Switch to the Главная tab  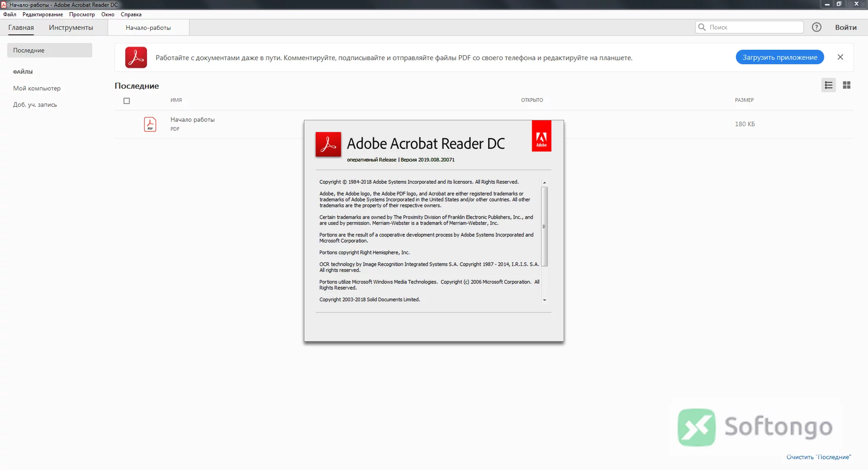point(21,28)
